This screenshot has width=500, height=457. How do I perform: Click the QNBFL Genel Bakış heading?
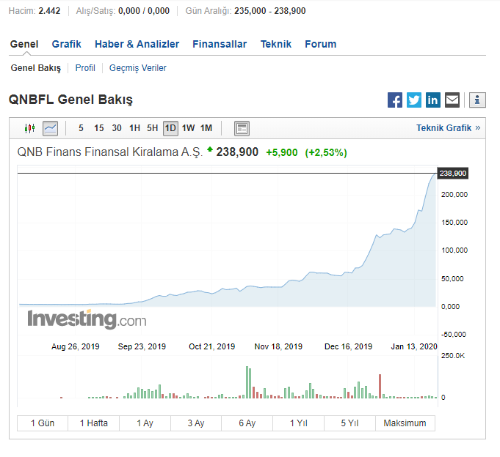[x=71, y=99]
